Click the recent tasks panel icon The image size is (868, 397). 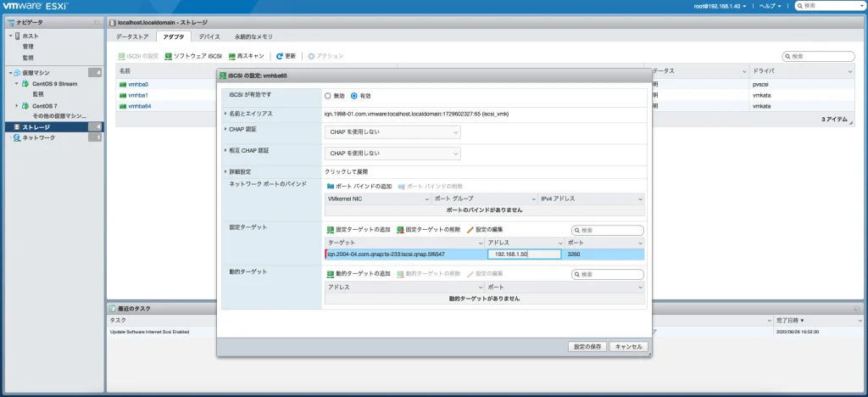pyautogui.click(x=113, y=309)
